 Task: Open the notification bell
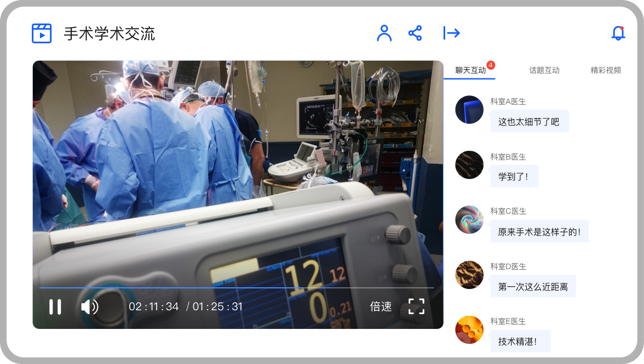click(x=618, y=33)
